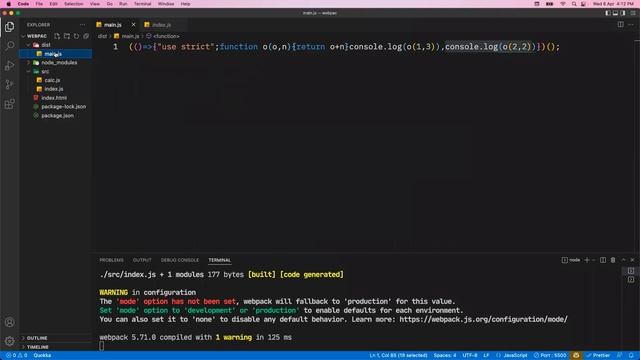The image size is (640, 360).
Task: Open the Source Control view
Action: (x=9, y=84)
